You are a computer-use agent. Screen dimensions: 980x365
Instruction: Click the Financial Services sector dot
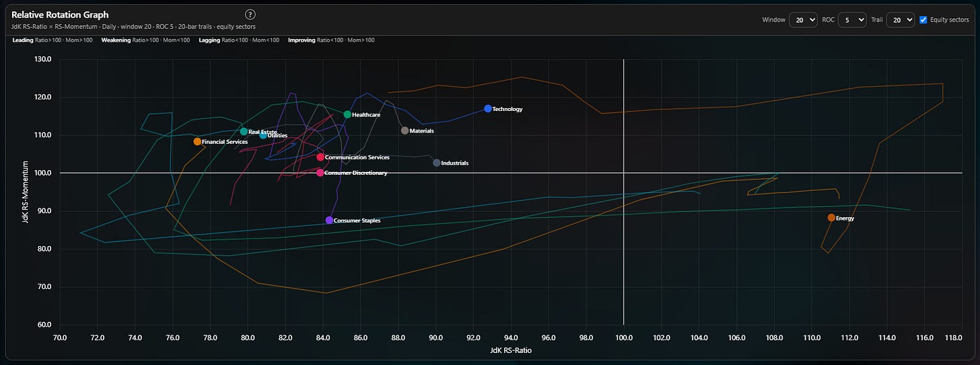coord(197,142)
